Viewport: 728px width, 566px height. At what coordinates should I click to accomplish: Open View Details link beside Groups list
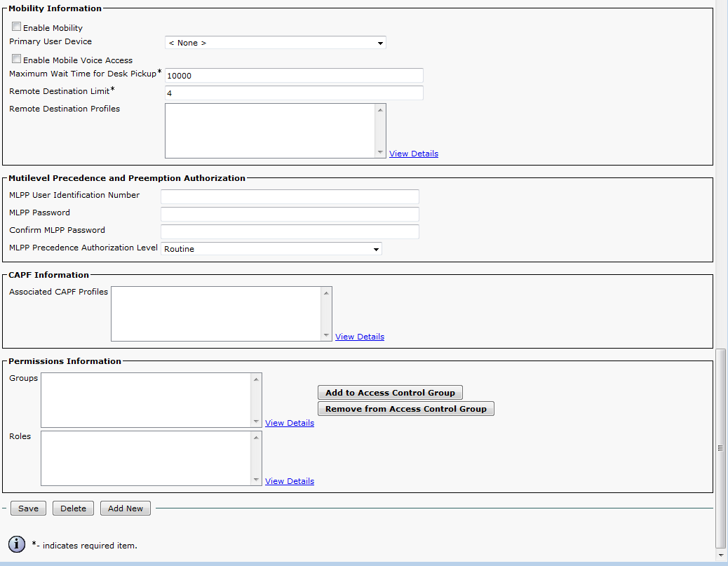(x=289, y=423)
